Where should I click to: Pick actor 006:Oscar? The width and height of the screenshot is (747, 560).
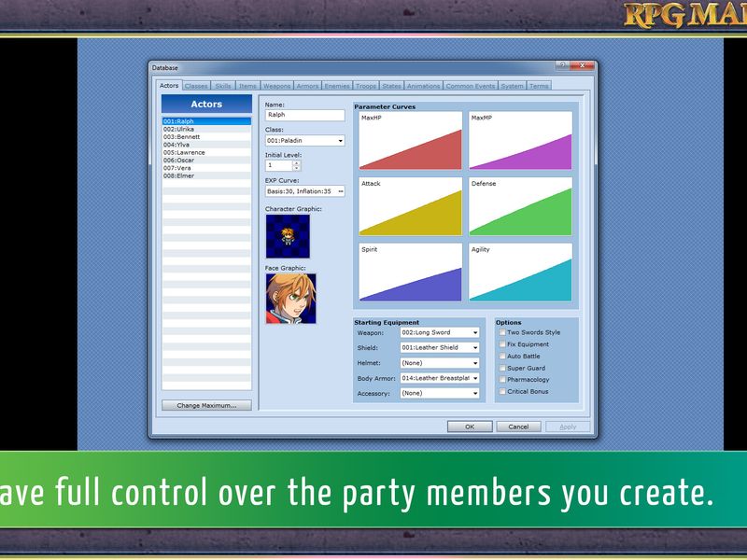(x=206, y=160)
